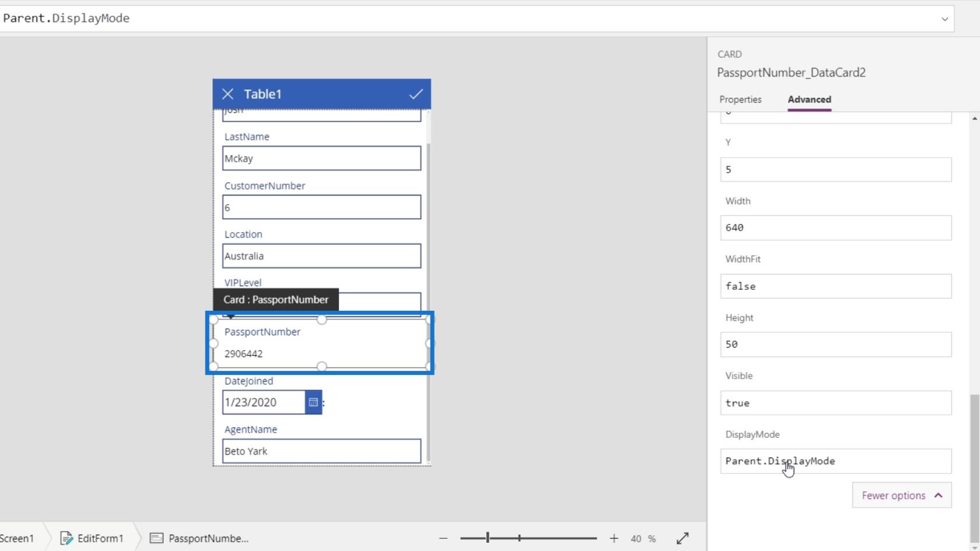This screenshot has height=551, width=980.
Task: Collapse with the Fewer options button
Action: click(x=902, y=495)
